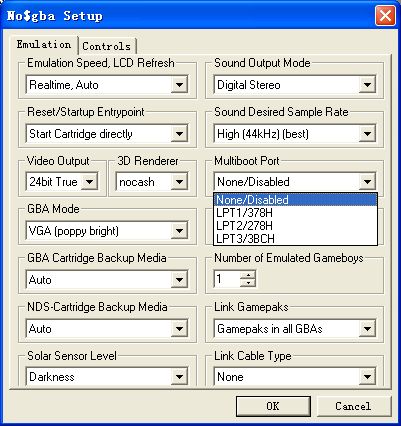Image resolution: width=401 pixels, height=426 pixels.
Task: Expand the Link Cable Type arrow
Action: pyautogui.click(x=367, y=377)
